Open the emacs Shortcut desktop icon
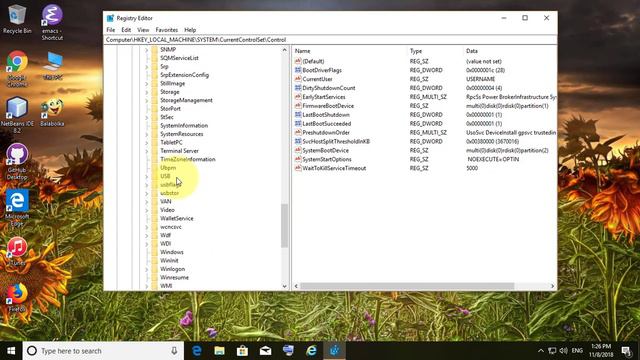Screen dimensions: 640x360 tap(52, 22)
